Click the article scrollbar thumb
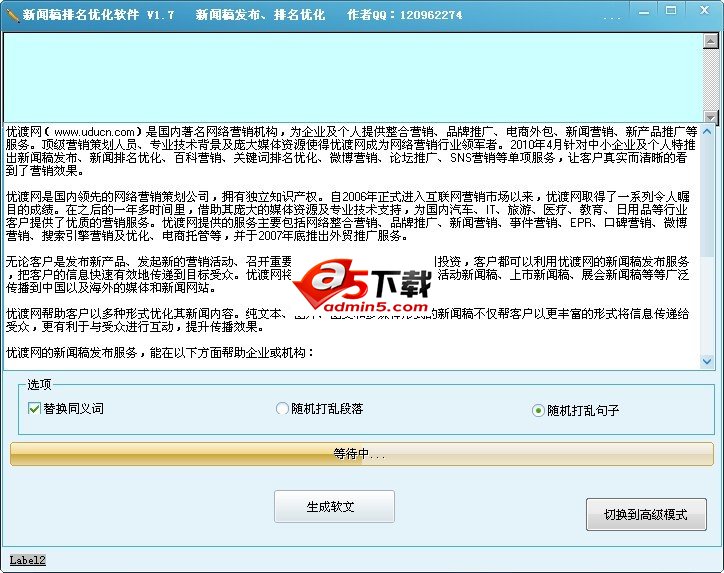This screenshot has width=724, height=573. [x=706, y=198]
